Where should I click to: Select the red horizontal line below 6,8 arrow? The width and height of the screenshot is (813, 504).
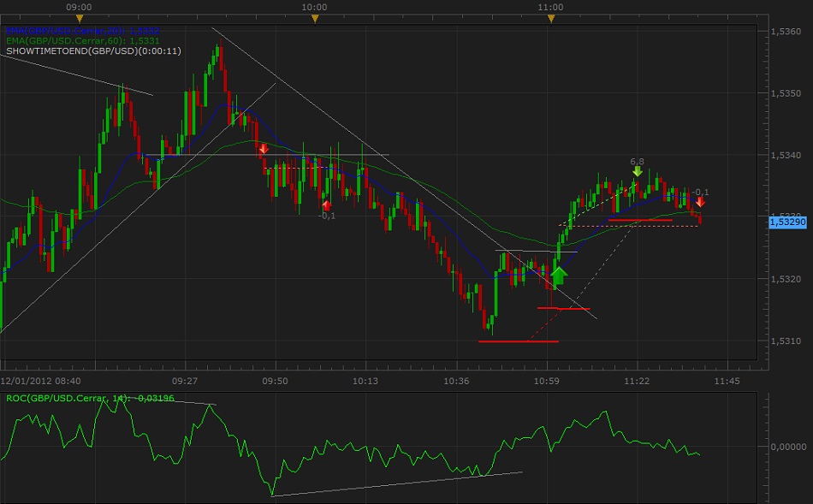coord(640,220)
